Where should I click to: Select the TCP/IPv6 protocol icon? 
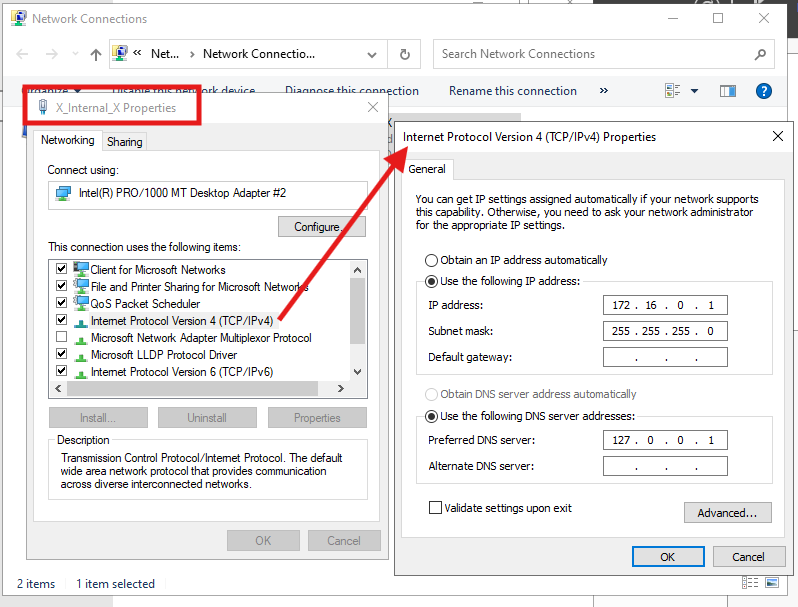coord(80,373)
